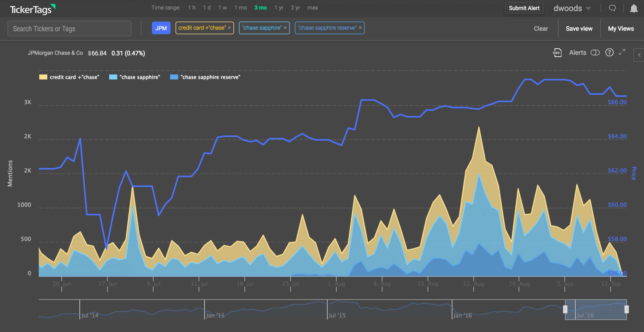
Task: Click the 0.31 (0.47%) change value
Action: [128, 53]
